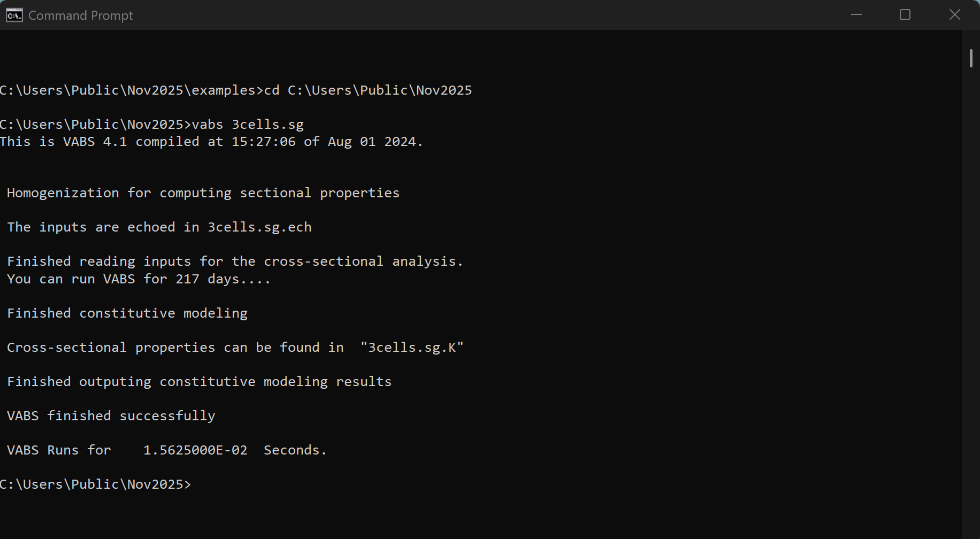Click the "Homogenization for computing sectional properties" line

(203, 193)
